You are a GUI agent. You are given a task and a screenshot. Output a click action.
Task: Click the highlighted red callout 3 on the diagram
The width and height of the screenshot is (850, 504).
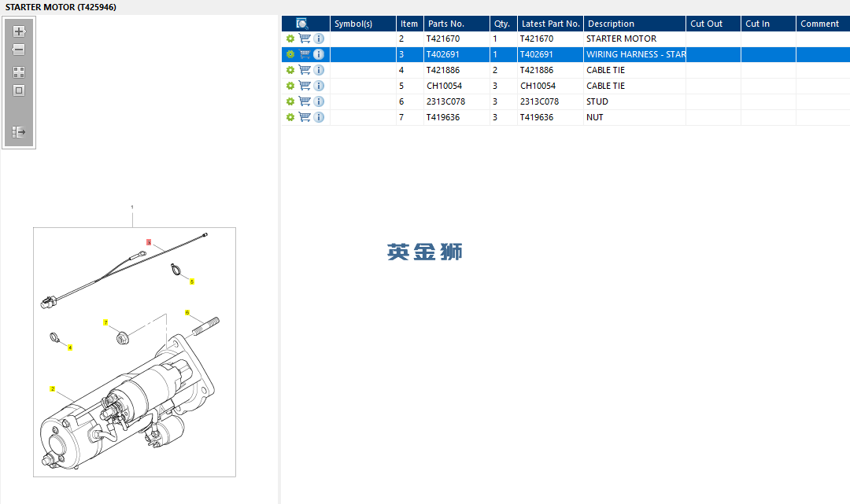[x=149, y=242]
